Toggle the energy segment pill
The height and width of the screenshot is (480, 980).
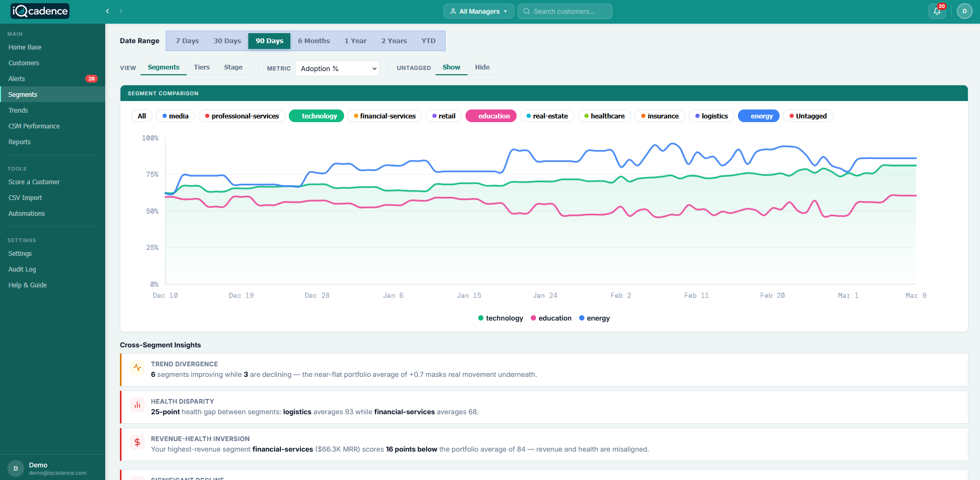[759, 116]
